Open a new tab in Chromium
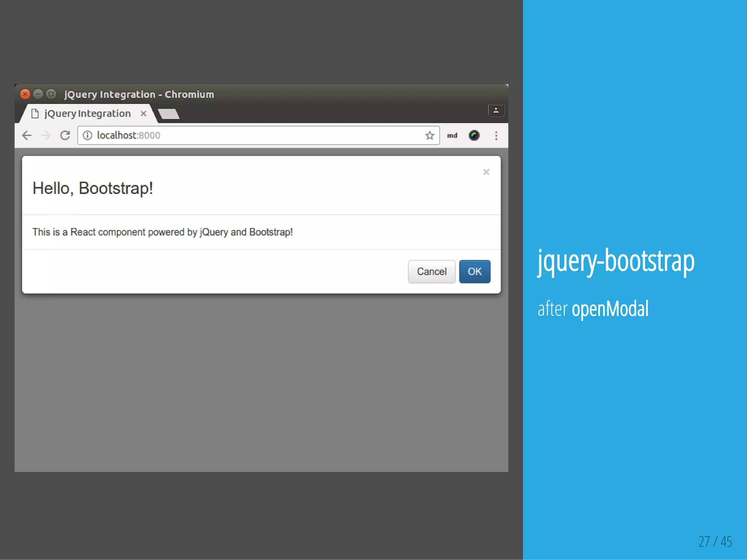Viewport: 747px width, 560px height. coord(169,114)
